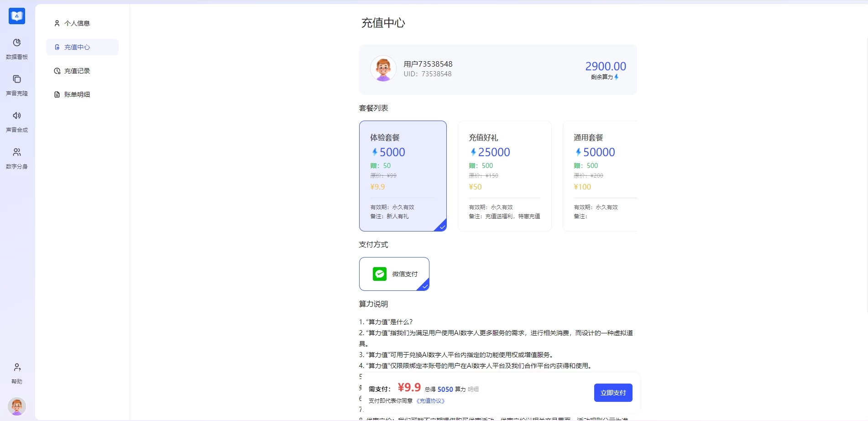Open the 《充值协议》 agreement

pos(430,400)
